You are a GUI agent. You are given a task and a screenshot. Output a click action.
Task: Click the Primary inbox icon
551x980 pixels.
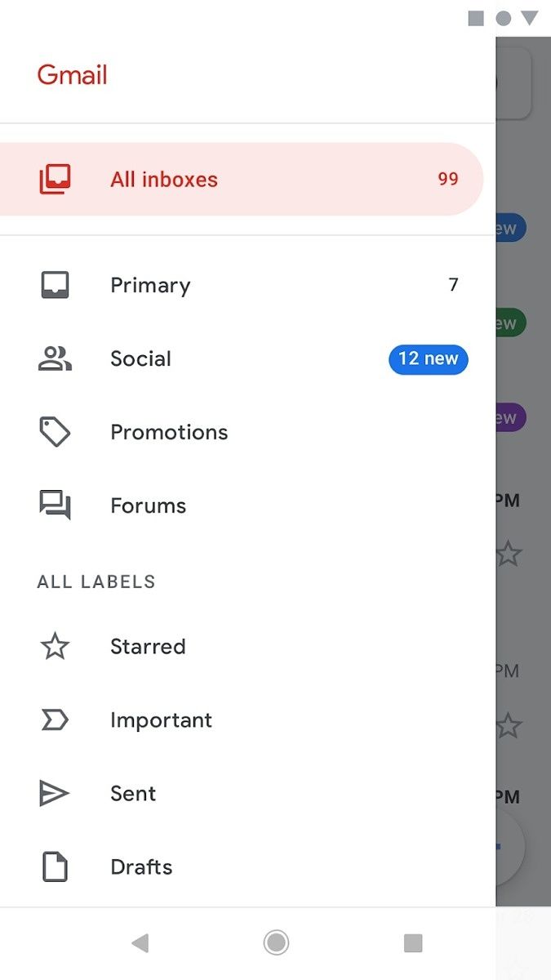tap(54, 284)
